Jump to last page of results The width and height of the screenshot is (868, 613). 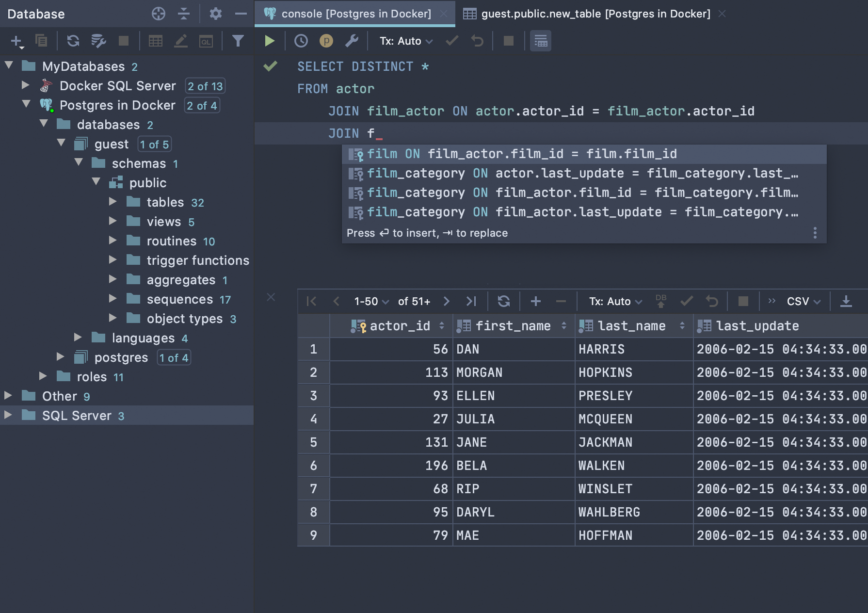[x=470, y=301]
